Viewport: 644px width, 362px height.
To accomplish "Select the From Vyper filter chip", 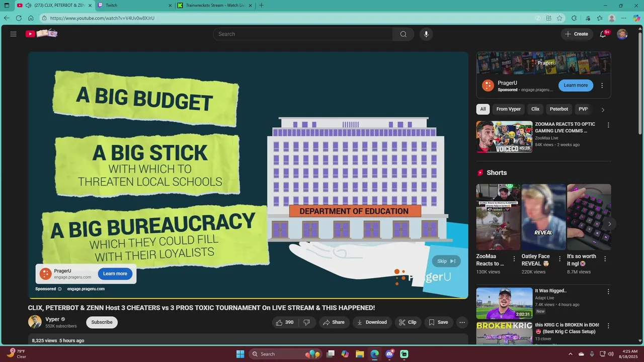I will click(x=509, y=109).
